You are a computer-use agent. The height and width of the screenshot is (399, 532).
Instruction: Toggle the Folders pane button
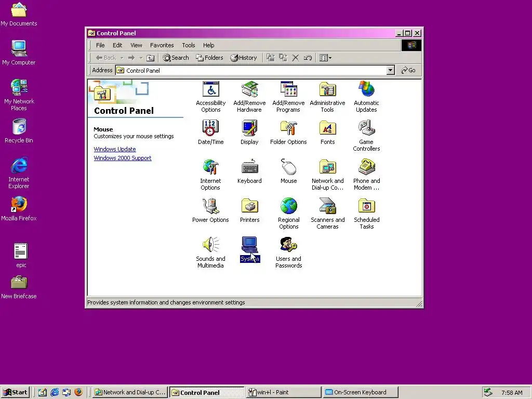pyautogui.click(x=209, y=58)
